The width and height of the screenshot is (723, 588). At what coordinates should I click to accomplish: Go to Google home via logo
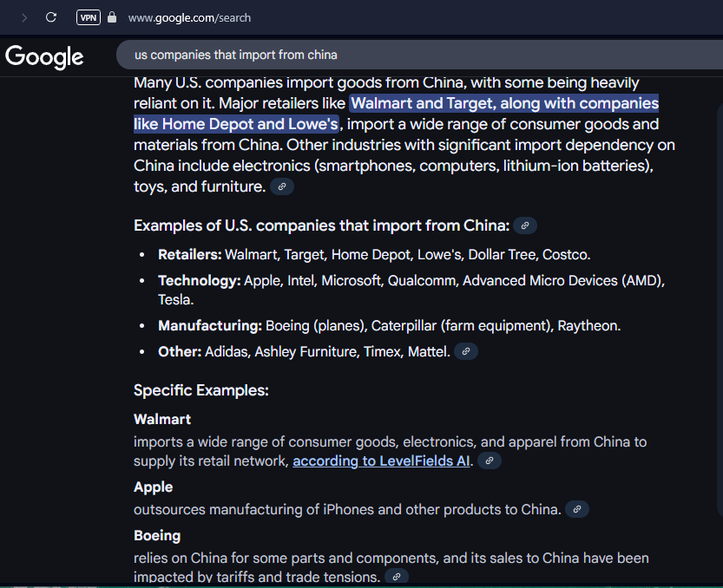44,57
